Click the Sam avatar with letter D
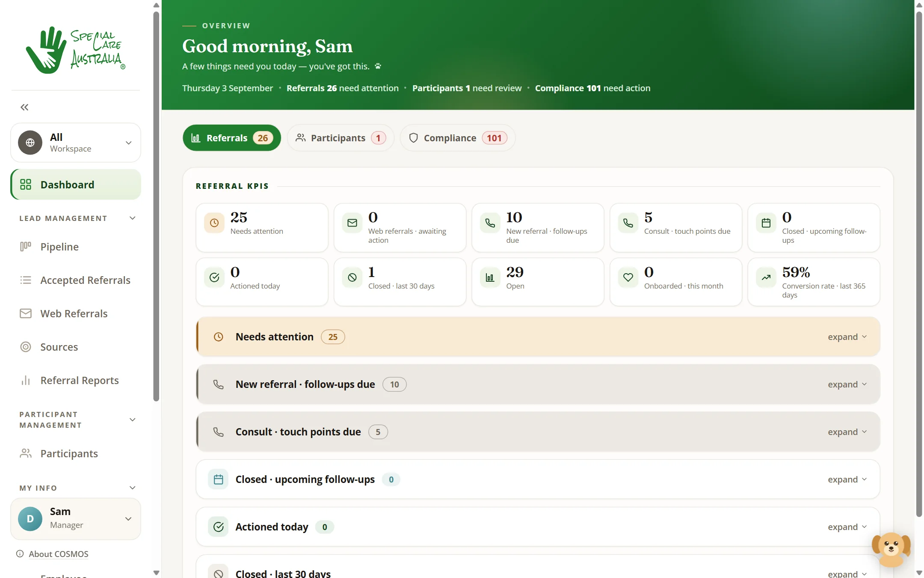The height and width of the screenshot is (578, 924). pyautogui.click(x=30, y=519)
